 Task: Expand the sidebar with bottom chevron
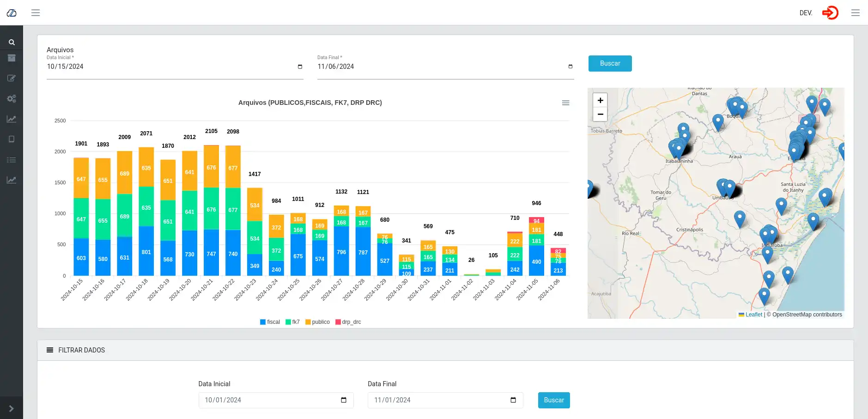12,408
